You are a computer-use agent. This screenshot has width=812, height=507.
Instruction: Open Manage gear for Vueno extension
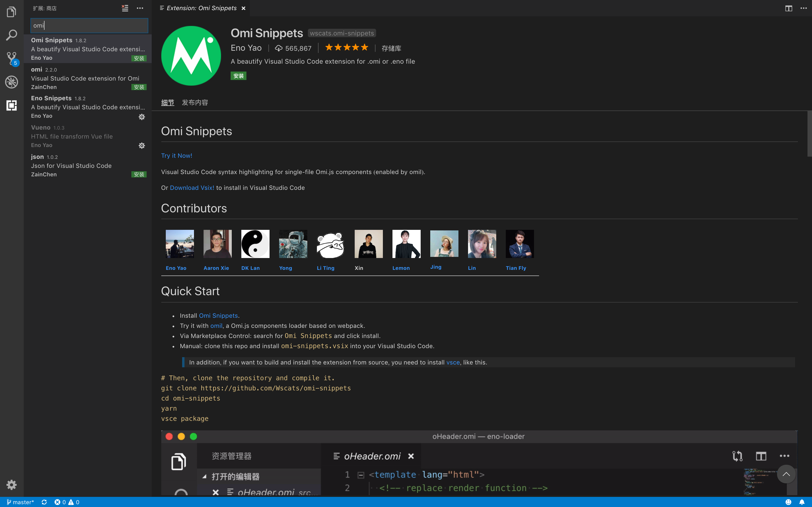[x=142, y=146]
